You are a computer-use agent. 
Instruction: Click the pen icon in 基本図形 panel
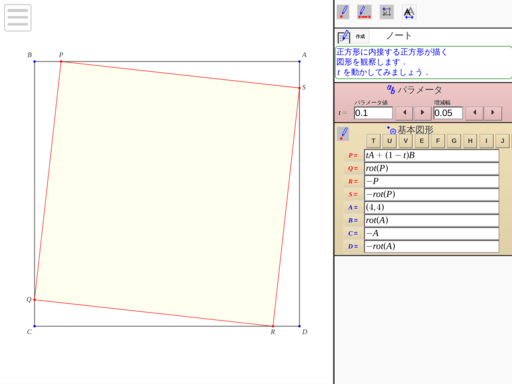point(343,134)
